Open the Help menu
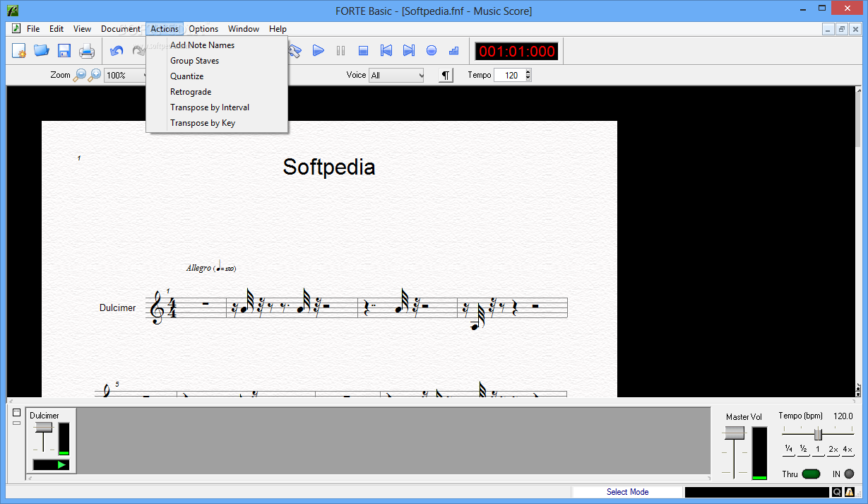Image resolution: width=868 pixels, height=504 pixels. pyautogui.click(x=278, y=29)
